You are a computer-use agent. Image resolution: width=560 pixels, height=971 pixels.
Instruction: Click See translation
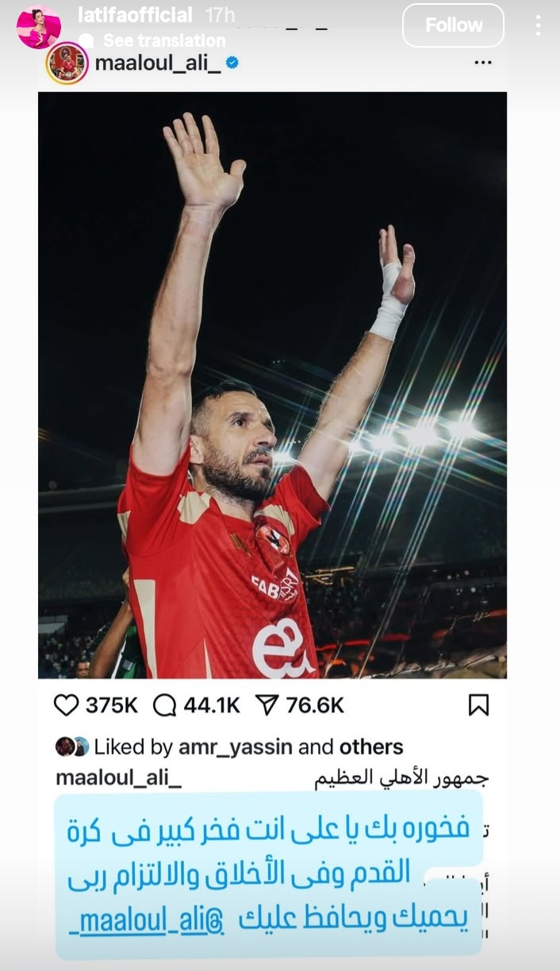(x=164, y=40)
